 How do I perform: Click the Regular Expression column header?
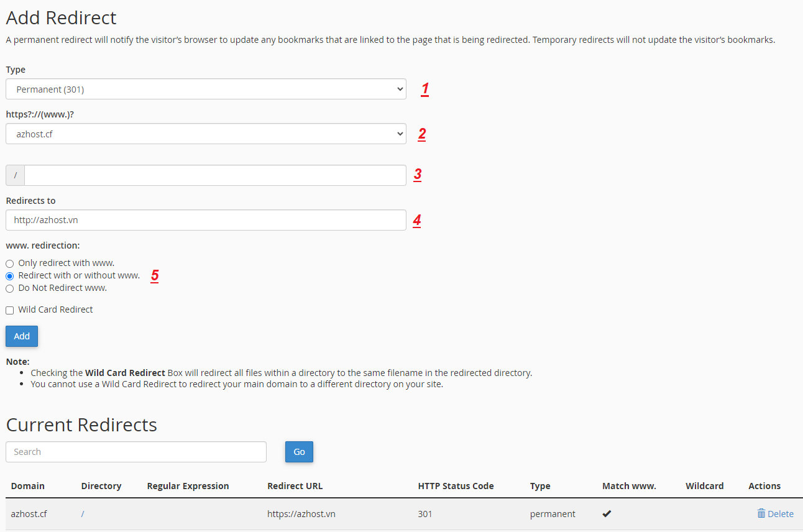(188, 486)
